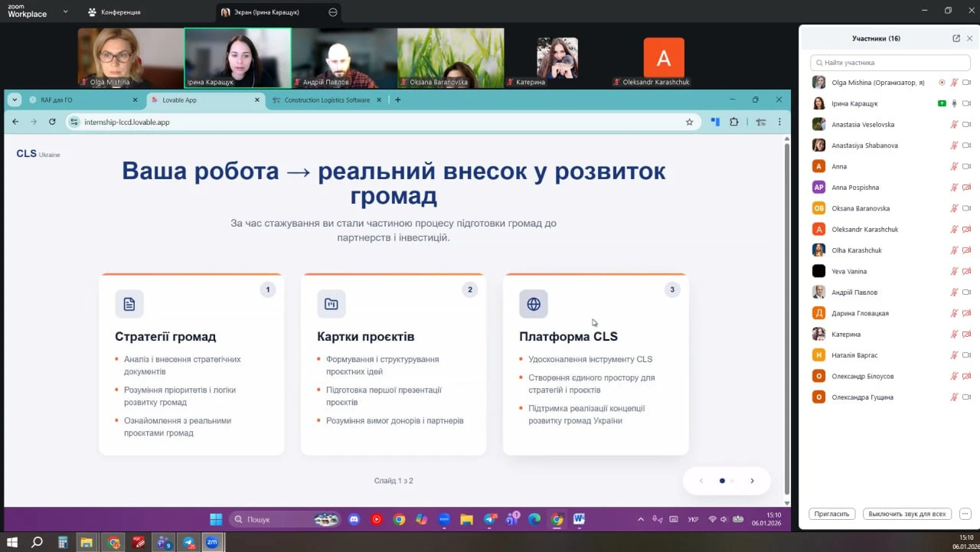The height and width of the screenshot is (552, 980).
Task: Open File Explorer on the local taskbar
Action: pyautogui.click(x=87, y=542)
